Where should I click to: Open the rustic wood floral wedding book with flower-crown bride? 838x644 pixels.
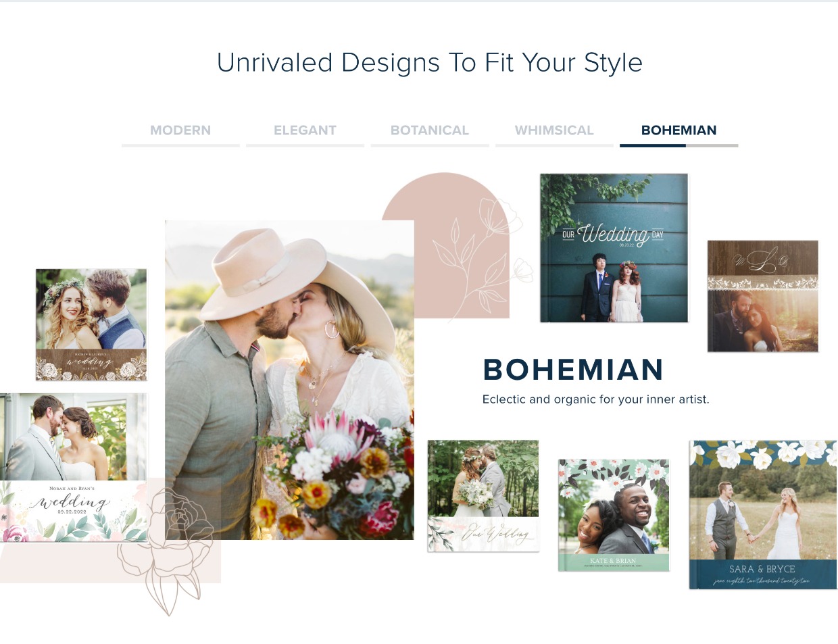pos(91,324)
